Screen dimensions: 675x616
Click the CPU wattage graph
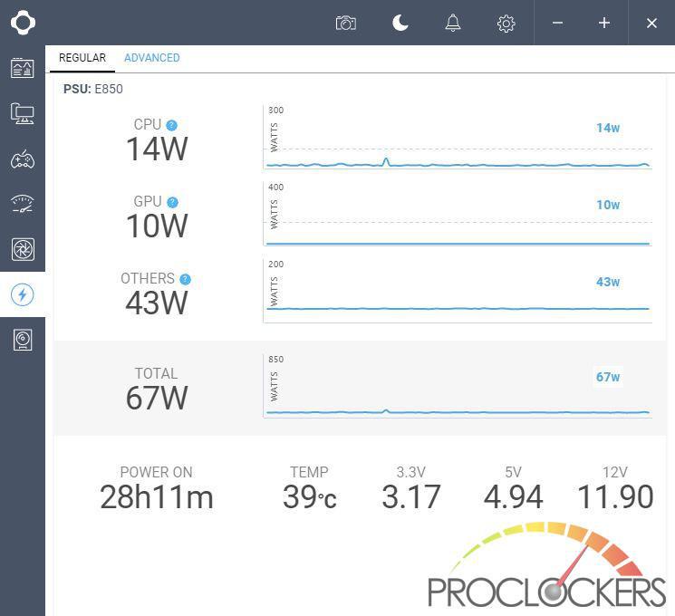[458, 138]
